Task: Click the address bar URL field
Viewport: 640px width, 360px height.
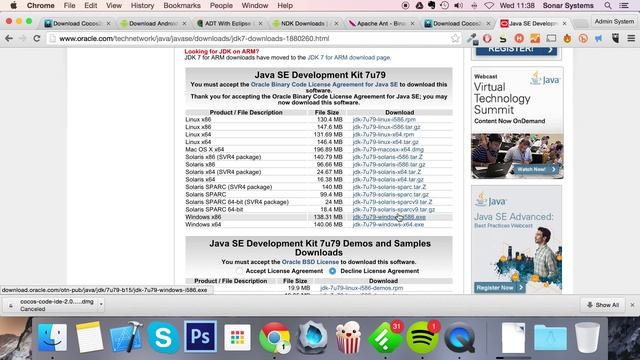Action: 253,38
